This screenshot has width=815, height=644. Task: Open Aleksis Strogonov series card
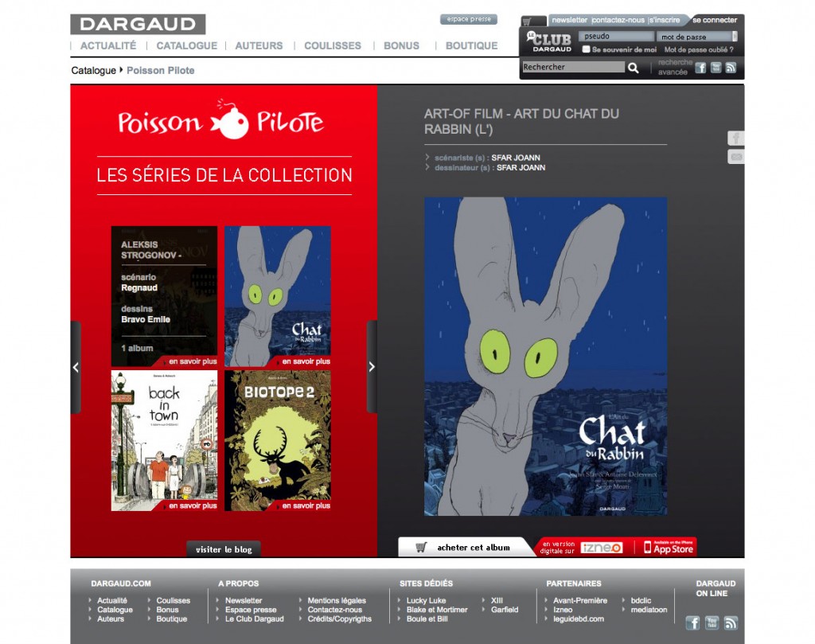[164, 296]
